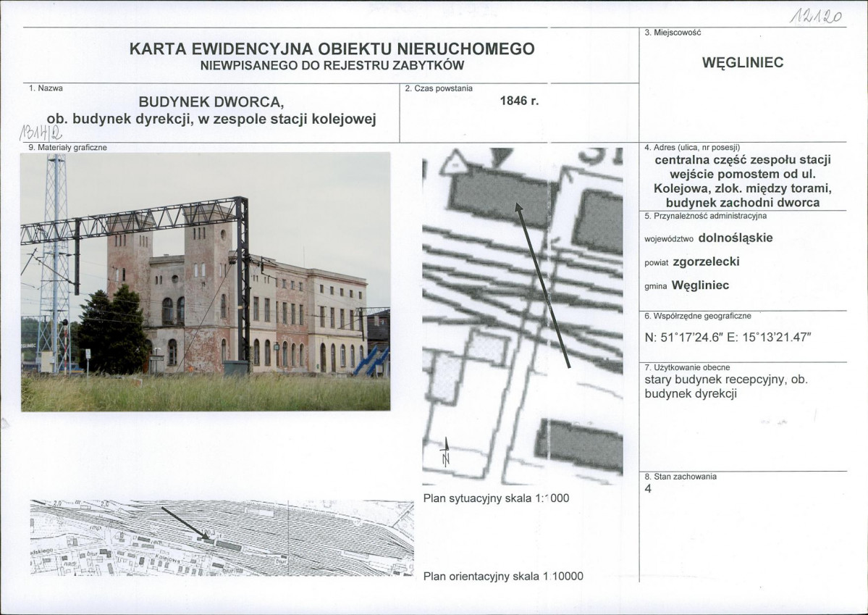Select the '1. Nazwa' field label

coord(46,88)
